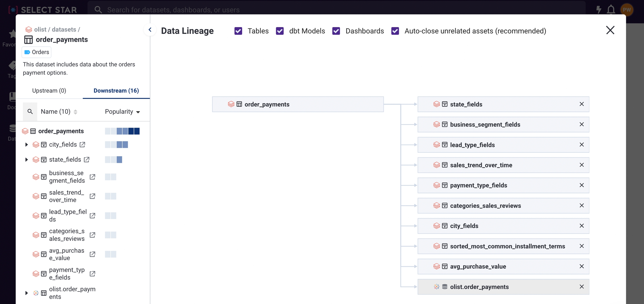Uncheck the Tables checkbox

point(238,31)
